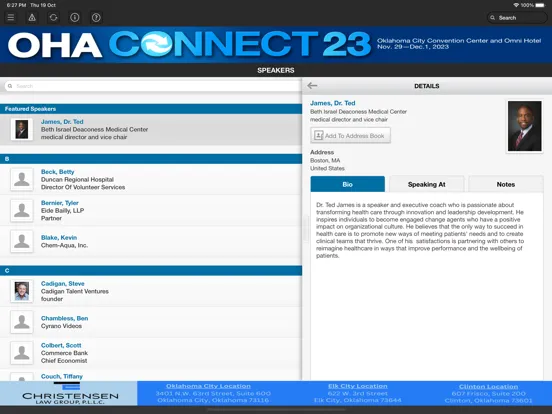Click Clinton Location link in banner

pyautogui.click(x=488, y=387)
